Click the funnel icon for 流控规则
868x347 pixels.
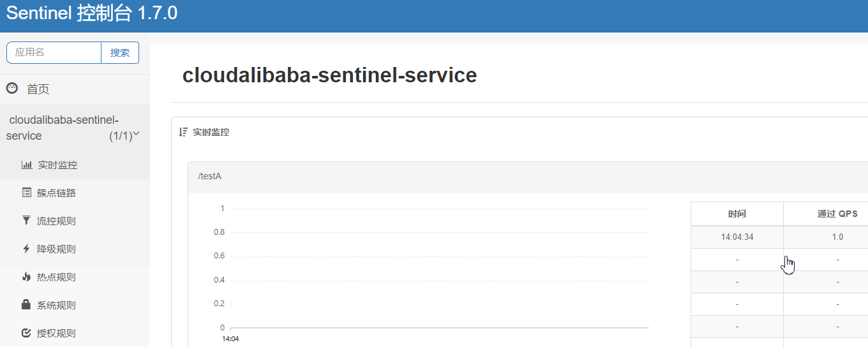click(x=26, y=221)
